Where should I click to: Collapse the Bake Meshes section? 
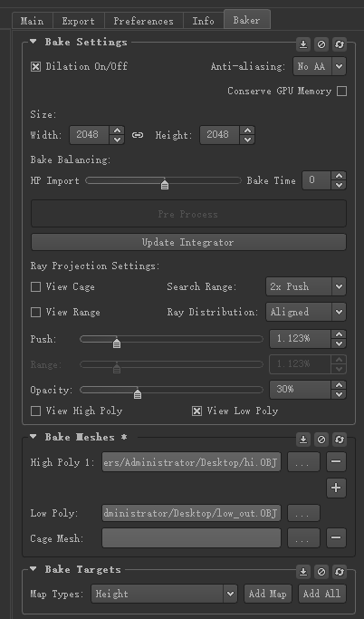coord(34,437)
